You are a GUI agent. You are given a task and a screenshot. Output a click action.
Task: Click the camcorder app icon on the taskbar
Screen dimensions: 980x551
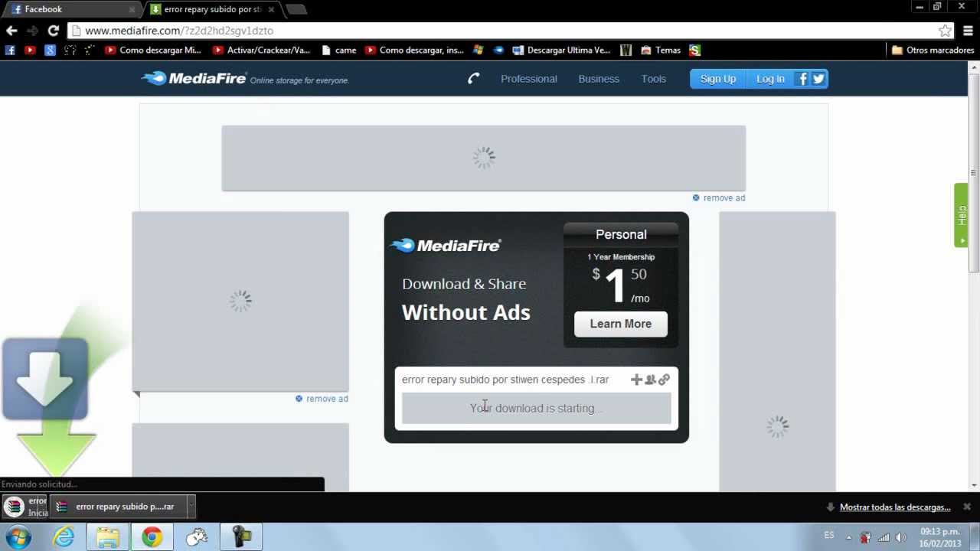242,537
